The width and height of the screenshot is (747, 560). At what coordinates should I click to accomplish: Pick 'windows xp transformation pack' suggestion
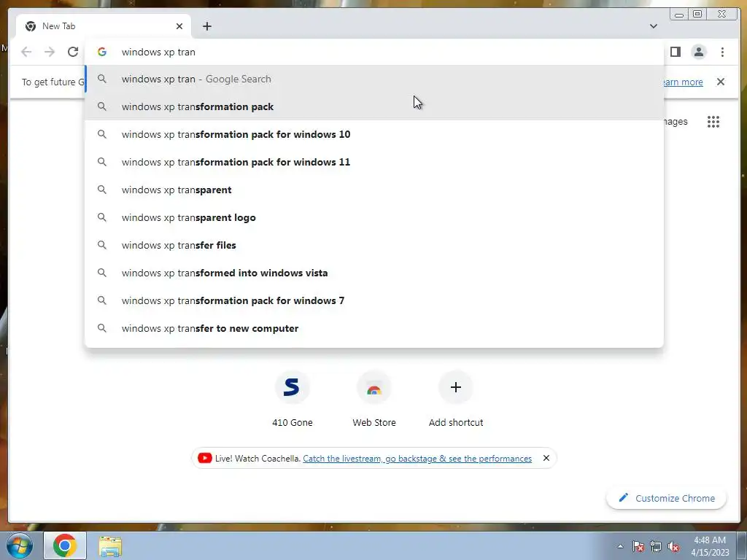374,106
